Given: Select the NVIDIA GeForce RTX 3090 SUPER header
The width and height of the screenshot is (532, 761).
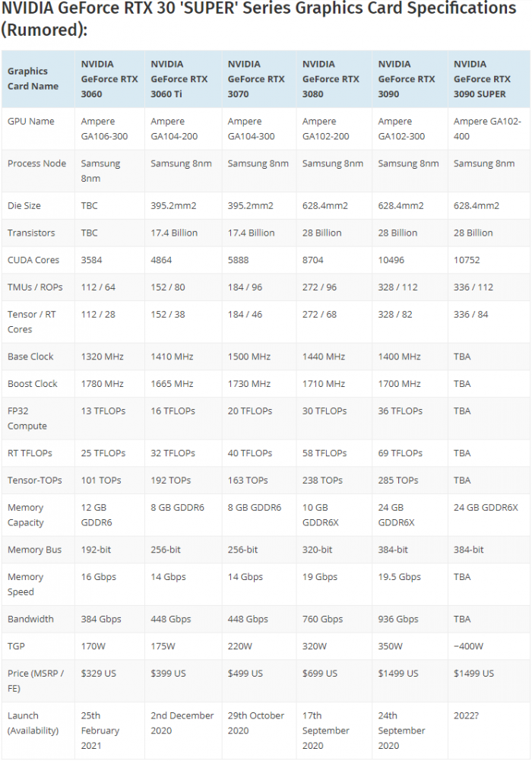Looking at the screenshot, I should pyautogui.click(x=489, y=79).
